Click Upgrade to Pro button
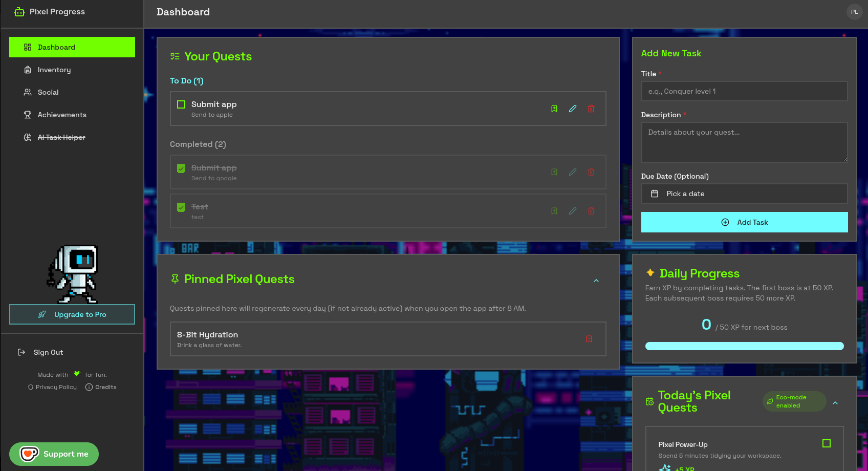The image size is (868, 471). [72, 314]
